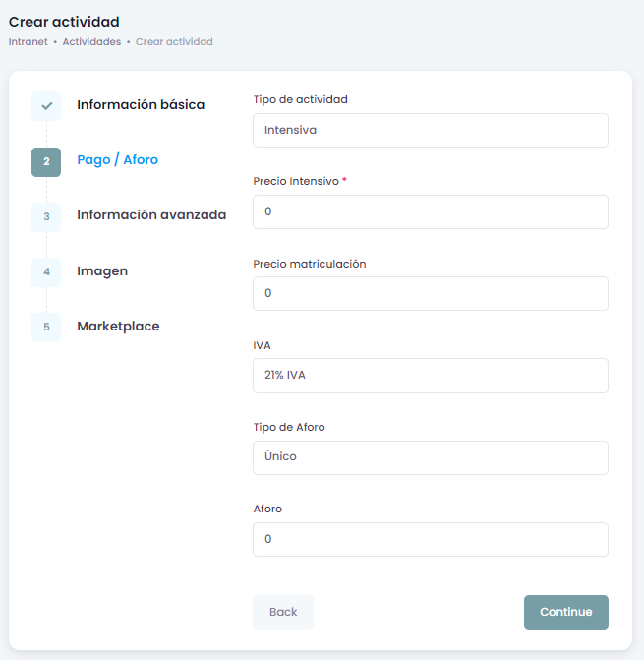The width and height of the screenshot is (644, 660).
Task: Click the step 4 number badge
Action: point(46,271)
